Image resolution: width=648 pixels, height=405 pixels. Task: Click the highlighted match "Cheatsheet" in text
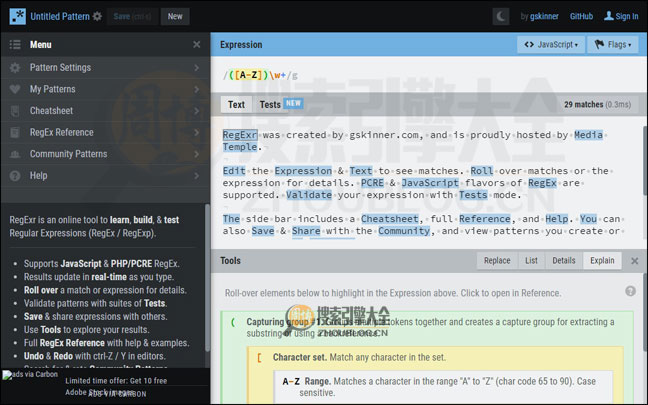point(390,219)
